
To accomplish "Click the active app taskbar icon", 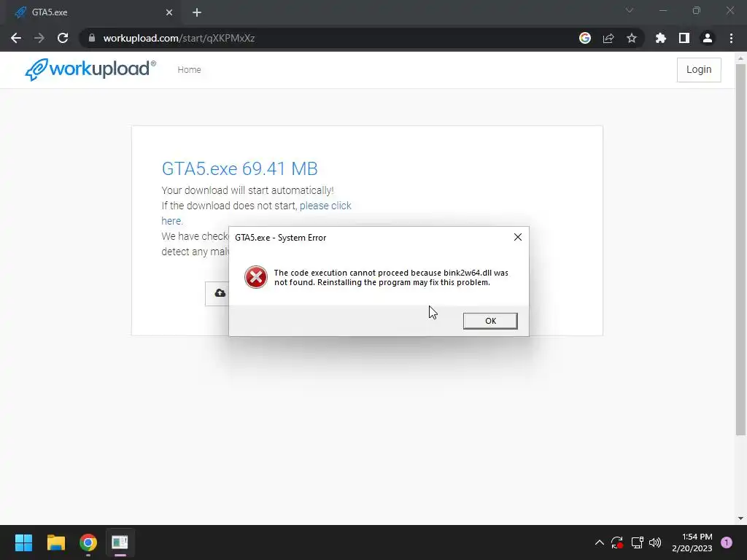I will click(x=120, y=542).
